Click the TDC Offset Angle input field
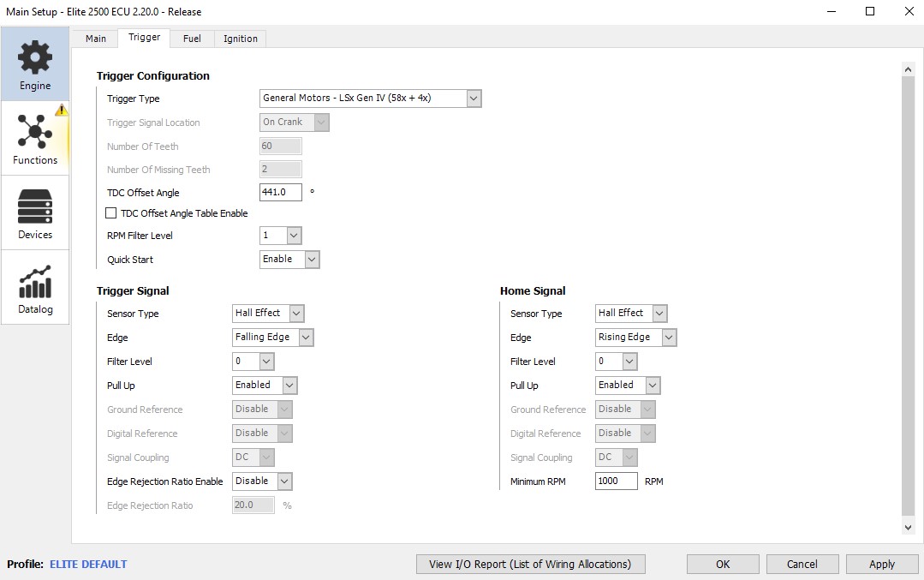The image size is (924, 580). coord(281,192)
